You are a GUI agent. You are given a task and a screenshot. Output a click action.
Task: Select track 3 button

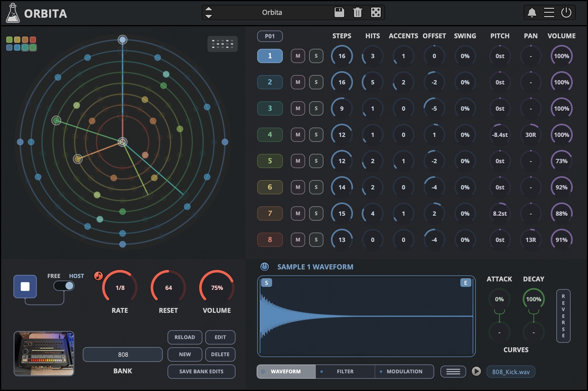[x=270, y=108]
